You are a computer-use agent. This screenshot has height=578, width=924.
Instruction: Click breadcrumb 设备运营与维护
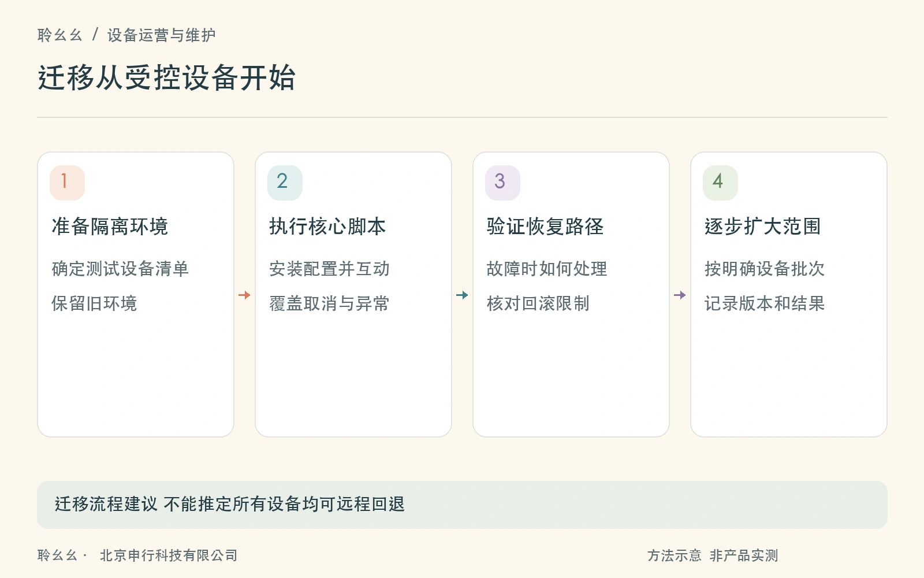tap(162, 35)
